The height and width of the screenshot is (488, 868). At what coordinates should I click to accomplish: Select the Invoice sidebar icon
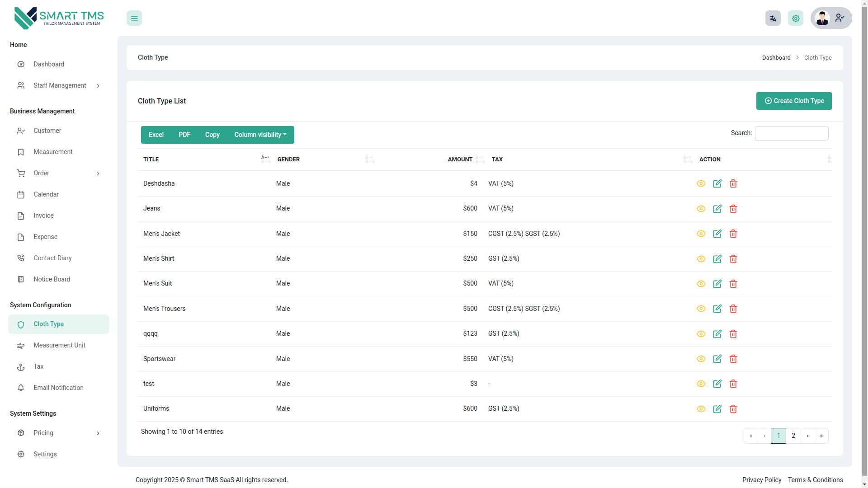click(21, 216)
